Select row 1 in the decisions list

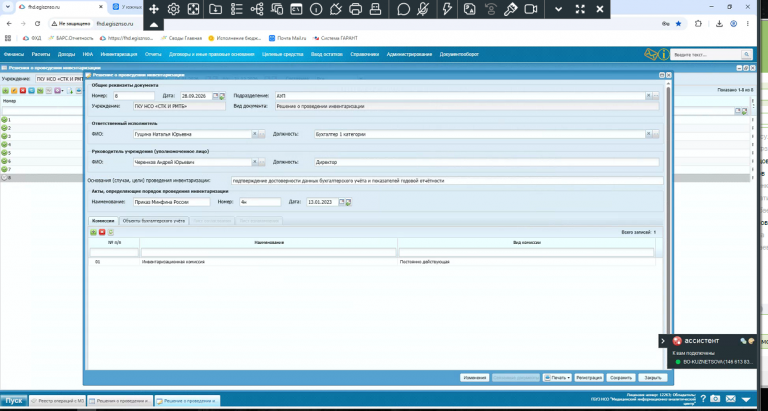click(x=42, y=120)
